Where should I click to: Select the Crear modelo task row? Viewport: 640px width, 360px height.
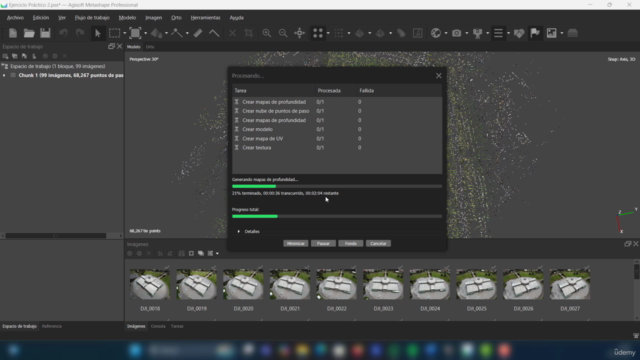click(337, 129)
